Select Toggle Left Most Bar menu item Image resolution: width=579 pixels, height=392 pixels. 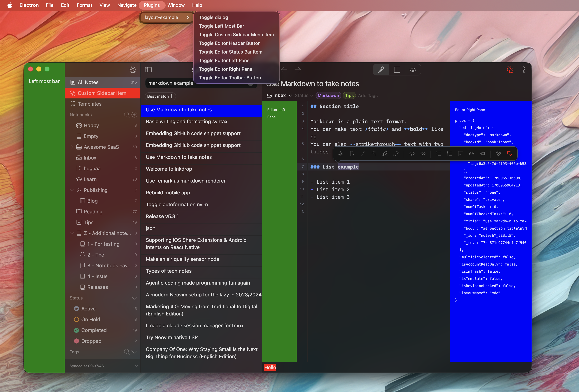pos(236,26)
